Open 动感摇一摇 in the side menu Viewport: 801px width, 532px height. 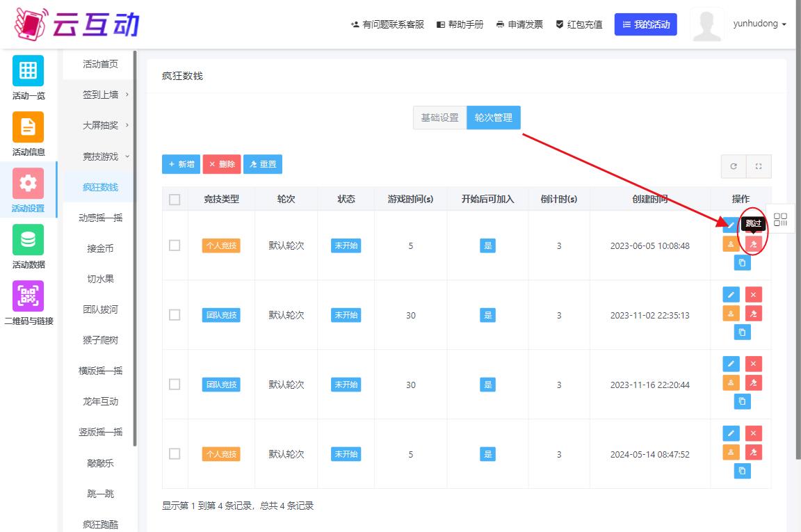point(100,218)
